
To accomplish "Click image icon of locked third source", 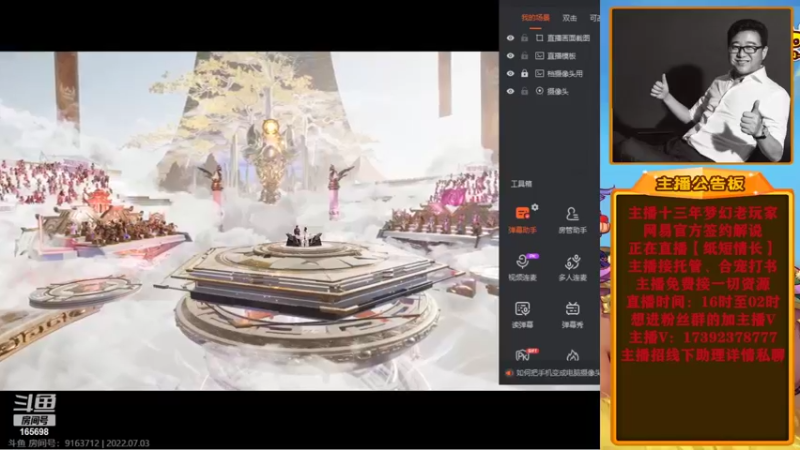I will click(x=539, y=73).
